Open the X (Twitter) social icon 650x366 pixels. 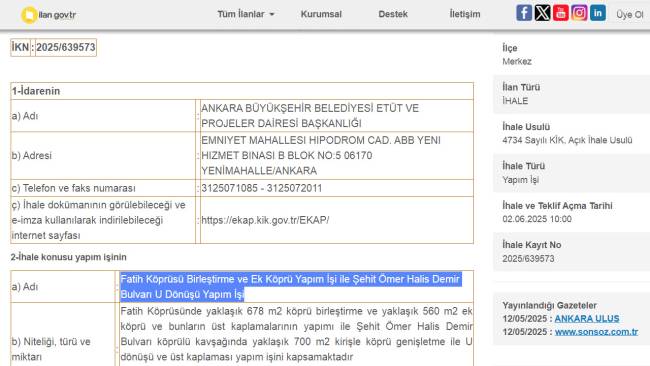pyautogui.click(x=542, y=13)
